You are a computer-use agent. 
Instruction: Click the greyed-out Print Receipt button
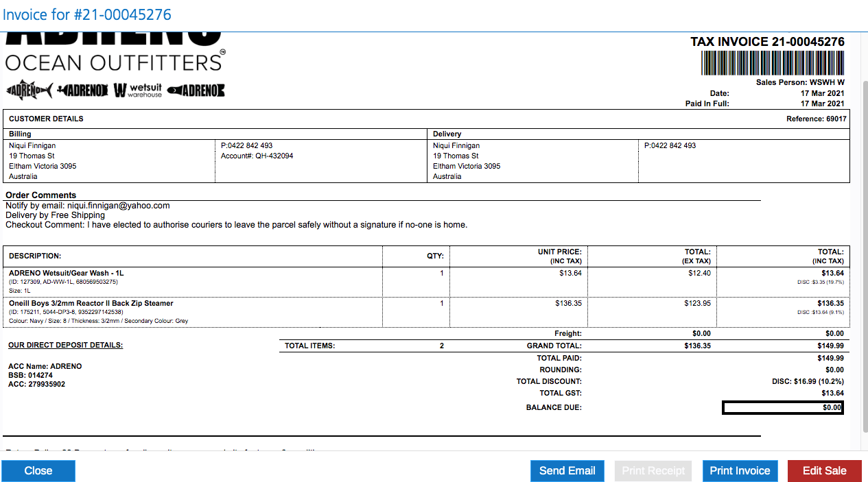point(653,470)
